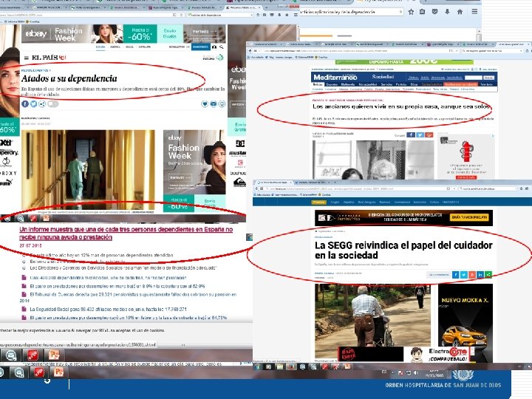Share Heraldo article on Google Plus
The width and height of the screenshot is (532, 399).
472,274
